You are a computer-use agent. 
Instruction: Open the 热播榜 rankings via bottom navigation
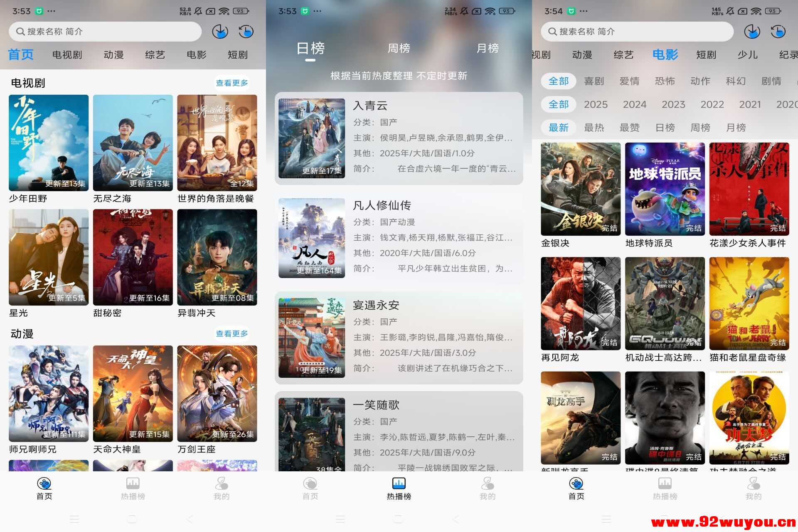[x=398, y=488]
